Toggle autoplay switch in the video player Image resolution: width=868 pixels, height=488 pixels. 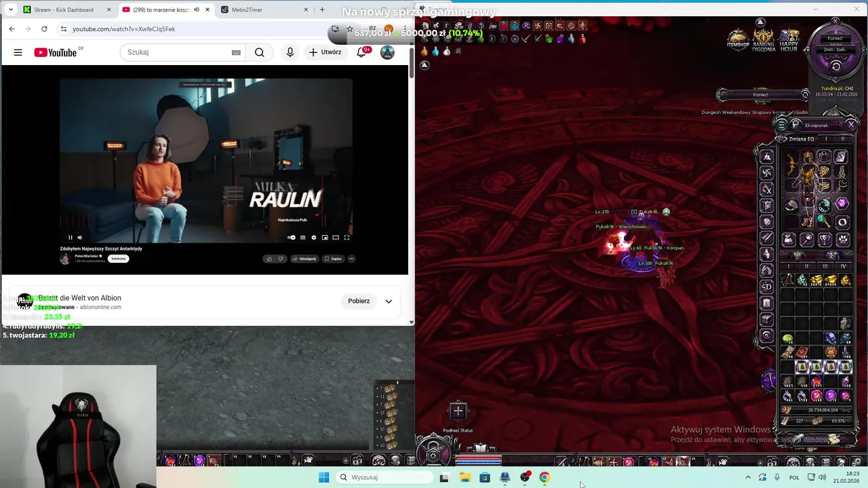pyautogui.click(x=292, y=237)
